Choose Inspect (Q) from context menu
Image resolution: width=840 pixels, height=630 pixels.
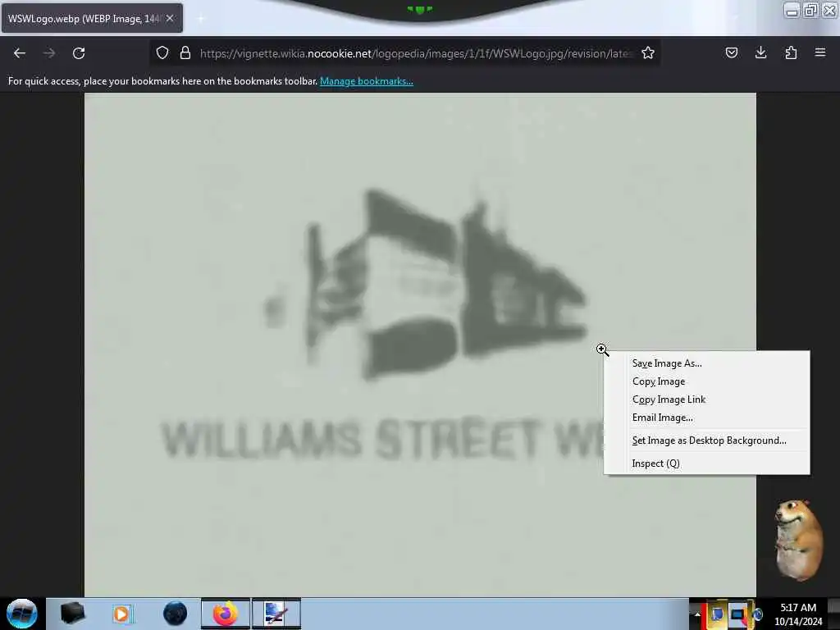point(706,463)
